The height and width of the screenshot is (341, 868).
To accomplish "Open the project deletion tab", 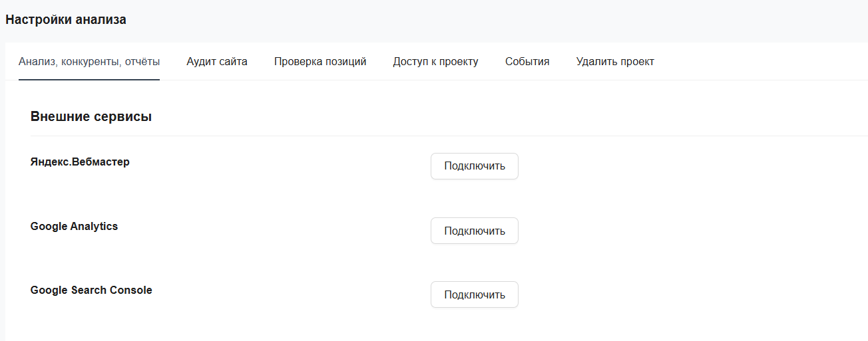I will [x=614, y=62].
